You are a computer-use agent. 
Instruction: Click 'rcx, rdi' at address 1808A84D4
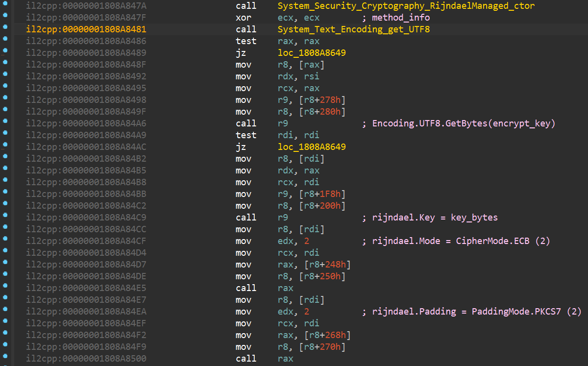coord(298,253)
